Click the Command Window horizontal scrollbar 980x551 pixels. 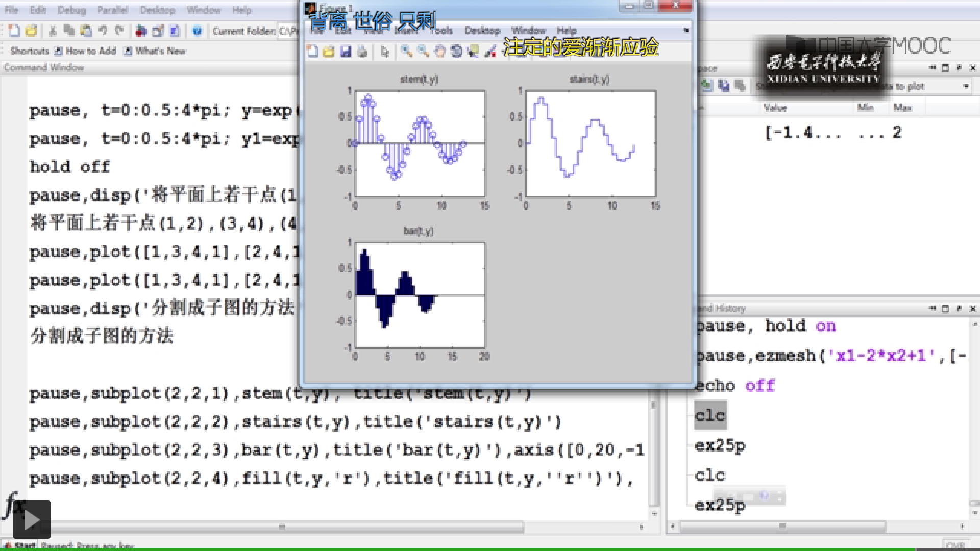click(281, 527)
